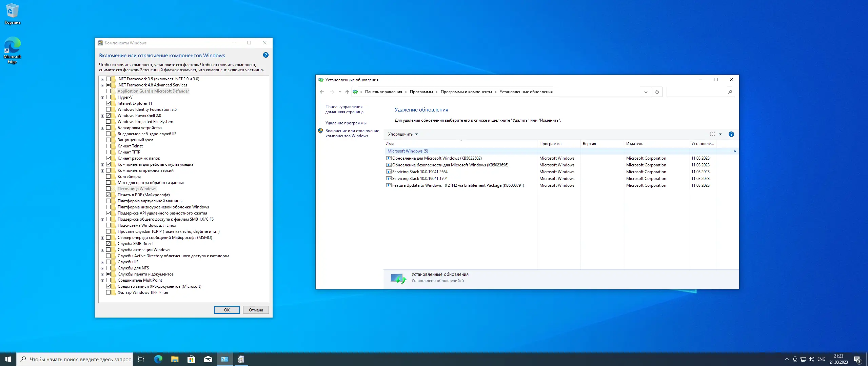This screenshot has height=366, width=868.
Task: Click the back arrow in Installed Updates window
Action: click(x=322, y=92)
